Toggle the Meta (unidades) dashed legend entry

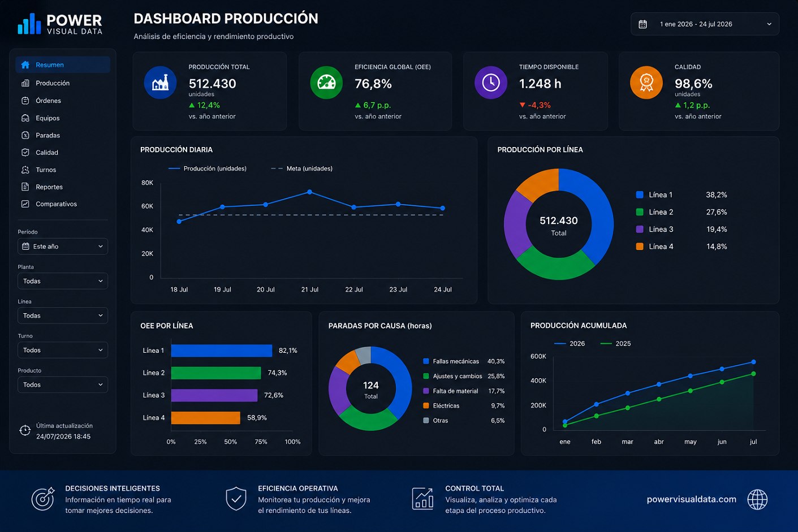(x=301, y=168)
